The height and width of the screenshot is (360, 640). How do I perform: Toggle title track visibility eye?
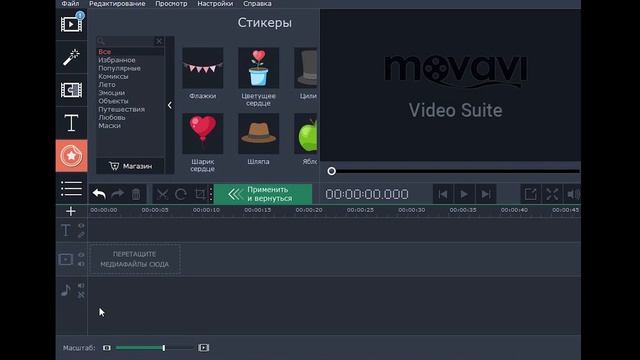(81, 226)
